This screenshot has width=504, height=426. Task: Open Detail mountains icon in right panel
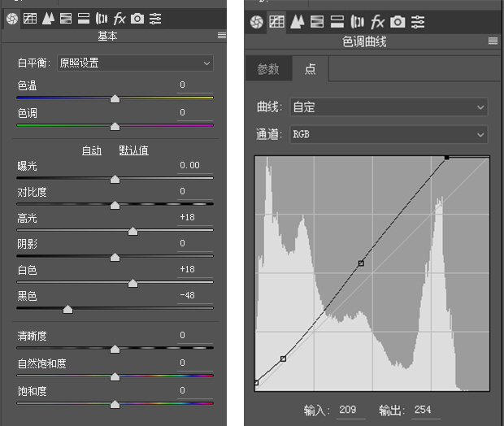pyautogui.click(x=297, y=22)
